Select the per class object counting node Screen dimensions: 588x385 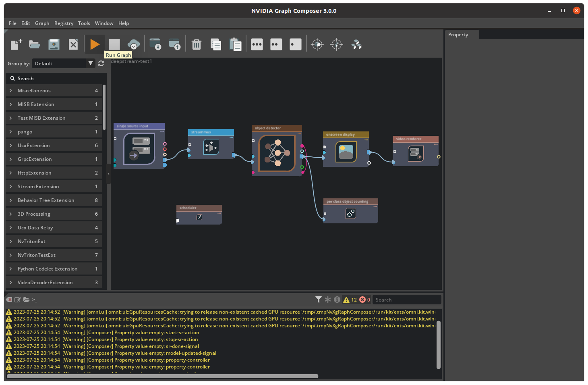point(351,211)
